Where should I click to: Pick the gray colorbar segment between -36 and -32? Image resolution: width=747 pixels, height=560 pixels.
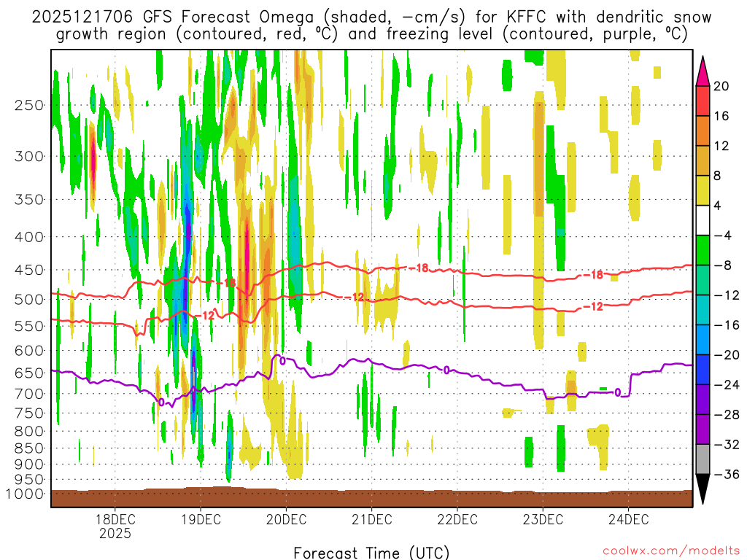[x=703, y=459]
